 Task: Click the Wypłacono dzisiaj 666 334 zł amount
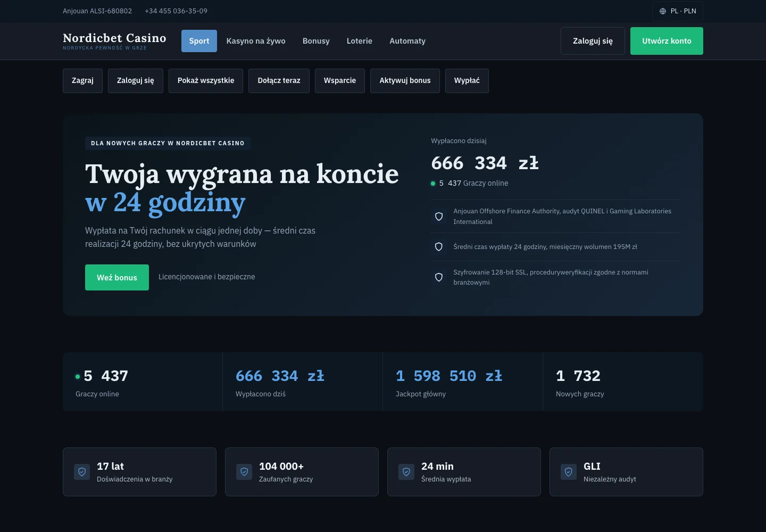485,163
